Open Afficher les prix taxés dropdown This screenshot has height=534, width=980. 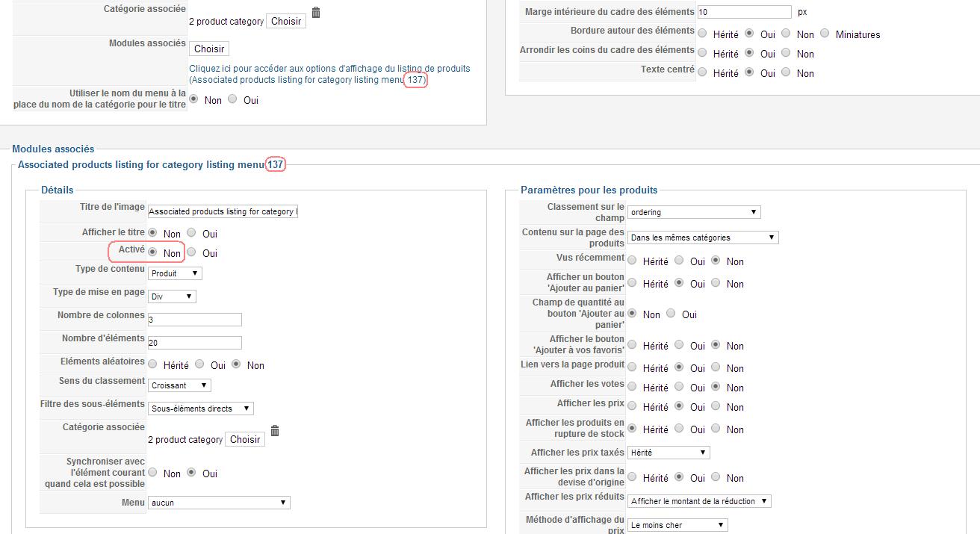(669, 453)
